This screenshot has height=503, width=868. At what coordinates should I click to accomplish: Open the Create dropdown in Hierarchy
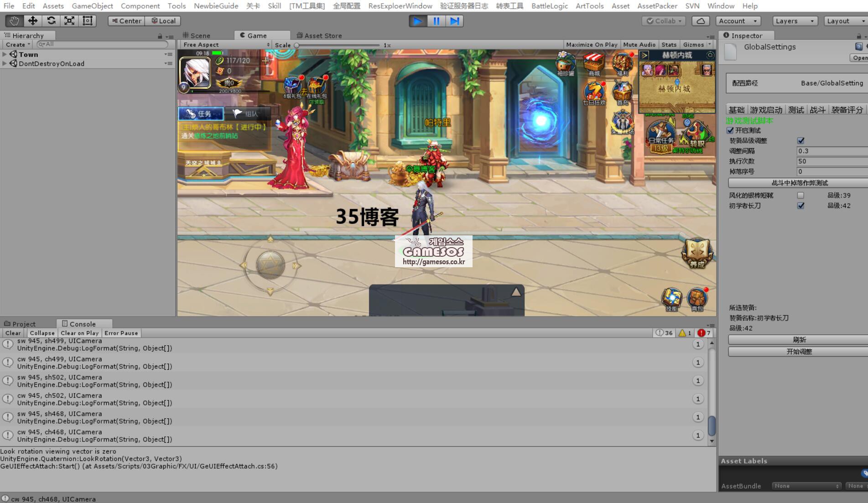pos(18,44)
